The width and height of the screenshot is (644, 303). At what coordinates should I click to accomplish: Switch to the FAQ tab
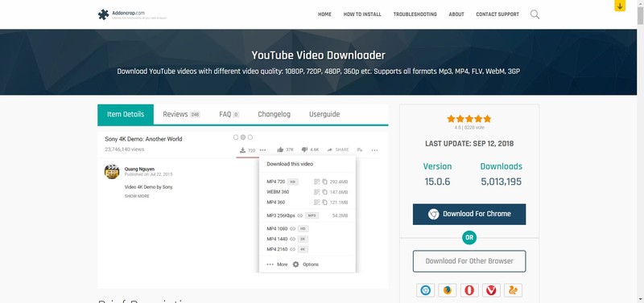click(x=229, y=114)
